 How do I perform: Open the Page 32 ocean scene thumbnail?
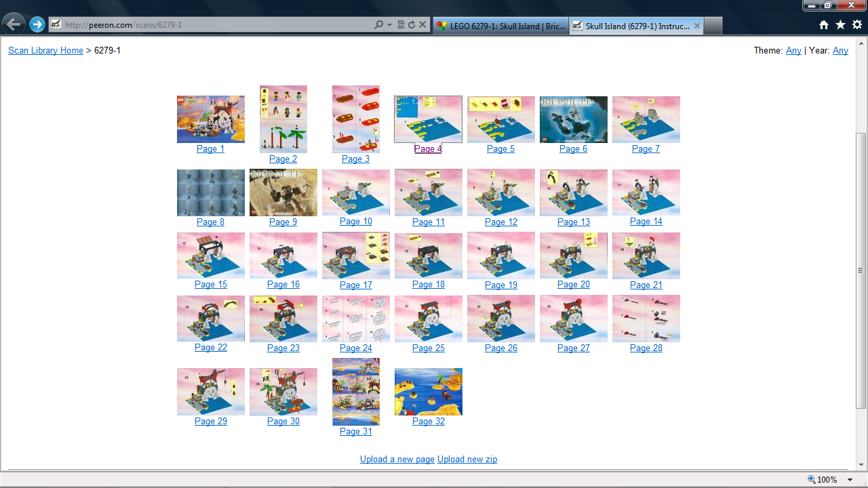click(x=429, y=392)
